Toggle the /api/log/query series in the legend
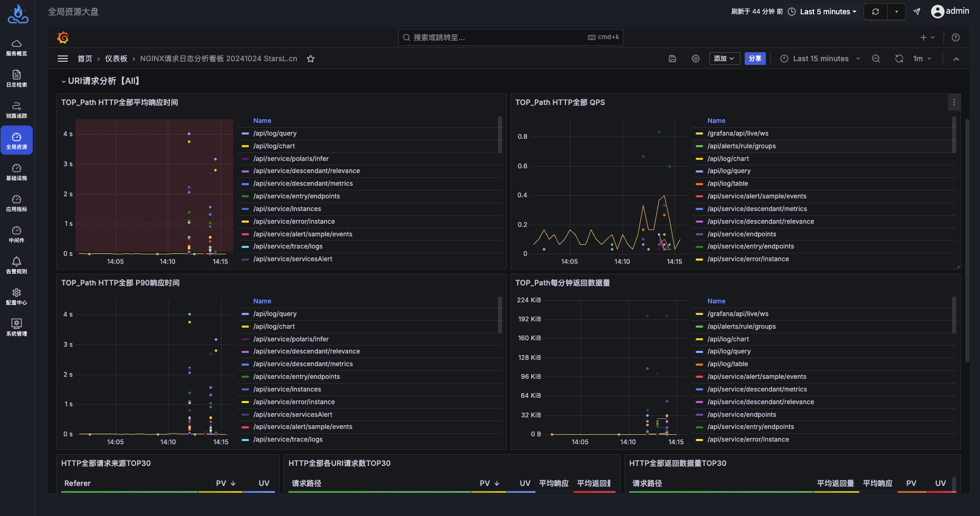 (275, 133)
